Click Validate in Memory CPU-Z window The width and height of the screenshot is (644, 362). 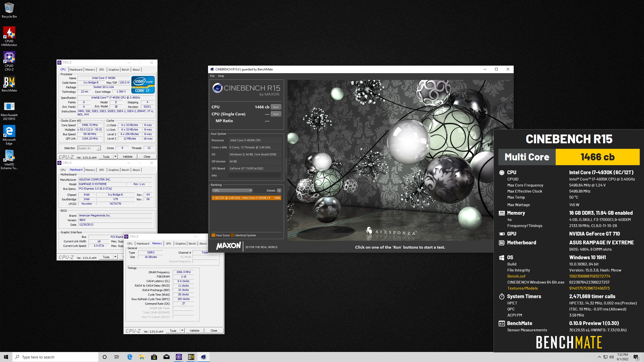(194, 331)
